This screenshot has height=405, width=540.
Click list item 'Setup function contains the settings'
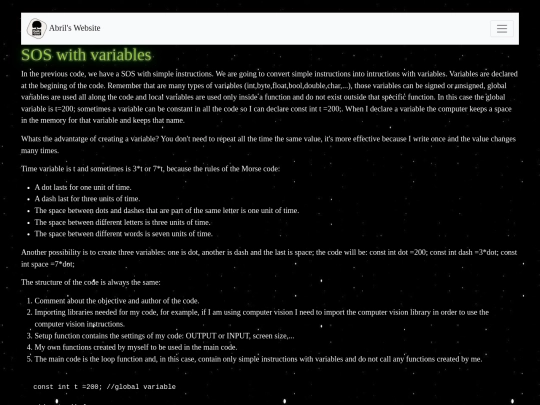point(164,336)
